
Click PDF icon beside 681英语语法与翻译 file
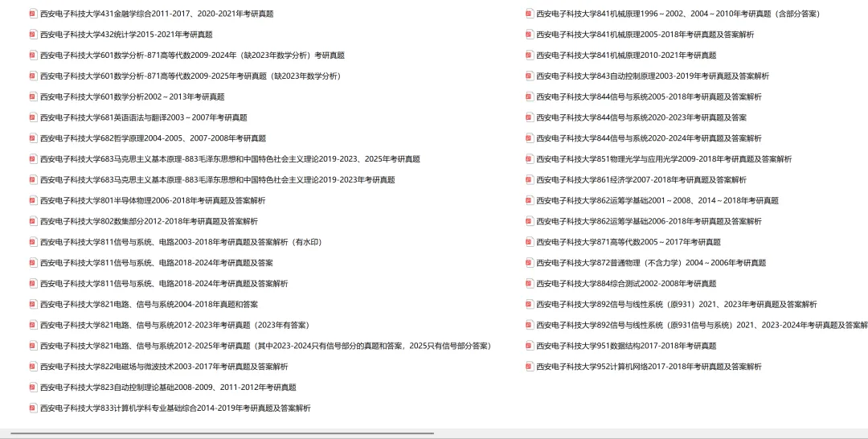coord(33,117)
